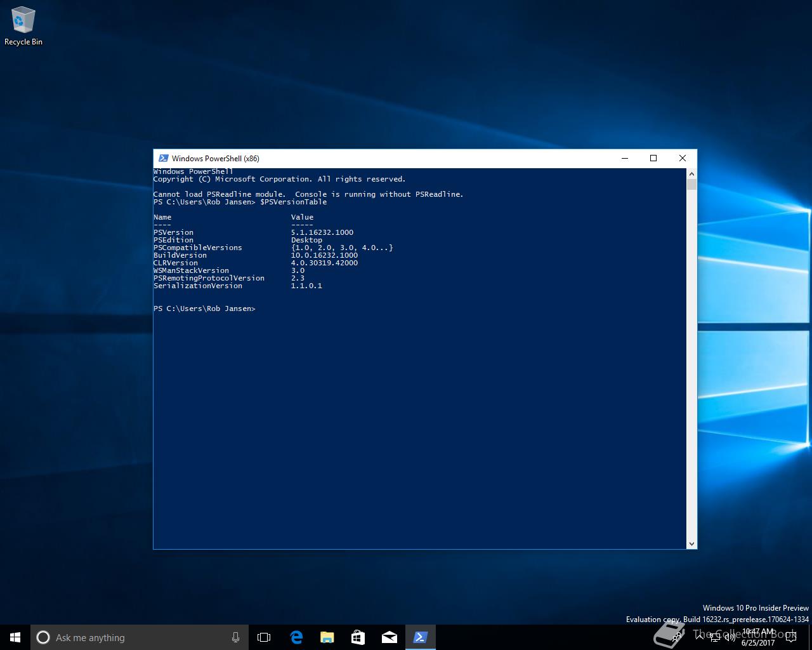Click the PSEdition value Desktop
The height and width of the screenshot is (650, 812).
tap(306, 240)
